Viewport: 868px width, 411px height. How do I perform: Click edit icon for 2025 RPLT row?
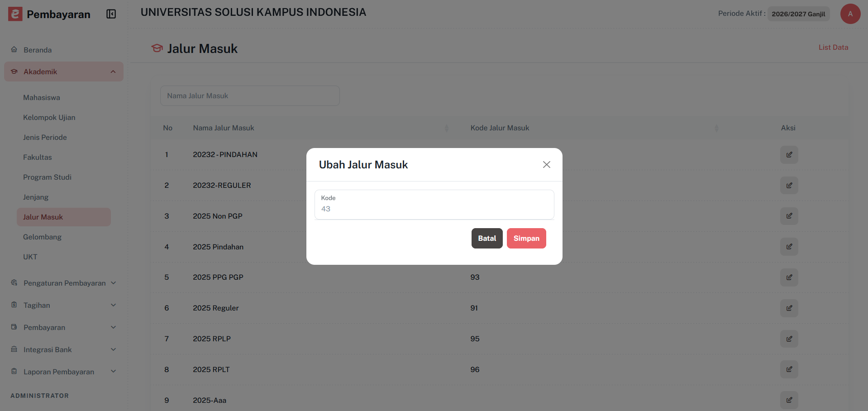coord(789,369)
